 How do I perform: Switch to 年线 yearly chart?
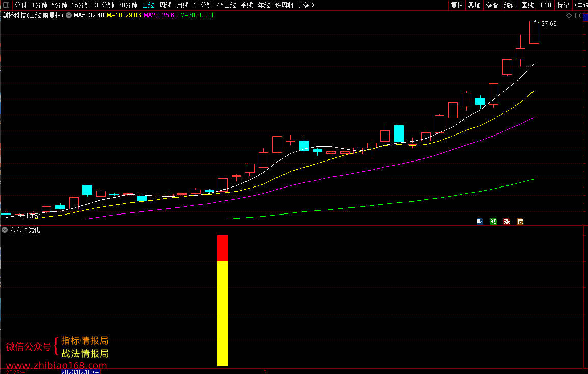(x=264, y=5)
